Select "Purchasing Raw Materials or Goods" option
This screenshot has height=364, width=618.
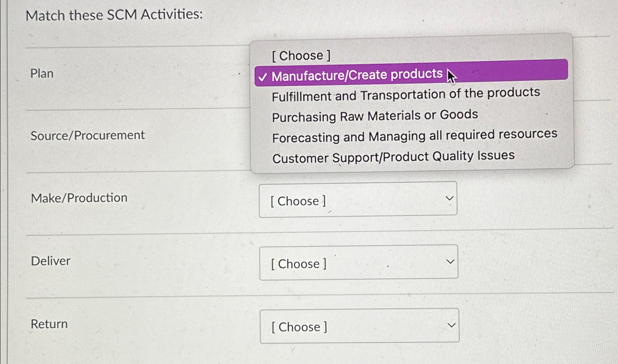point(375,115)
